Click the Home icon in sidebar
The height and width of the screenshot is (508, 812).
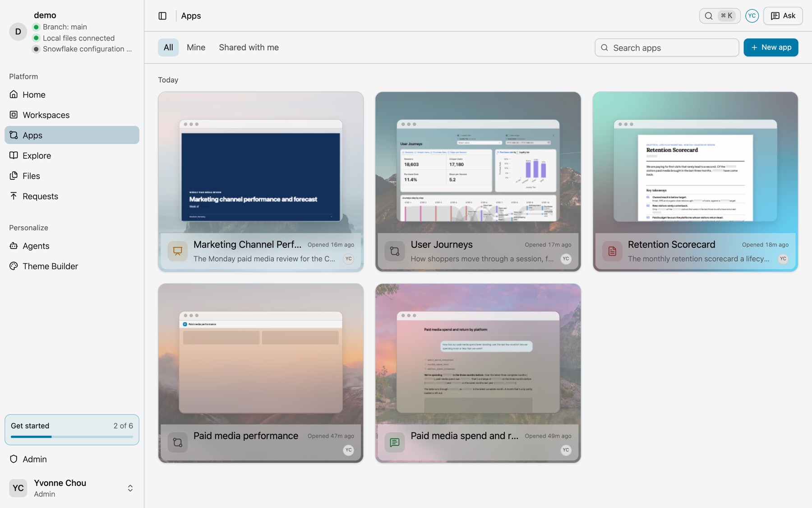pyautogui.click(x=14, y=94)
